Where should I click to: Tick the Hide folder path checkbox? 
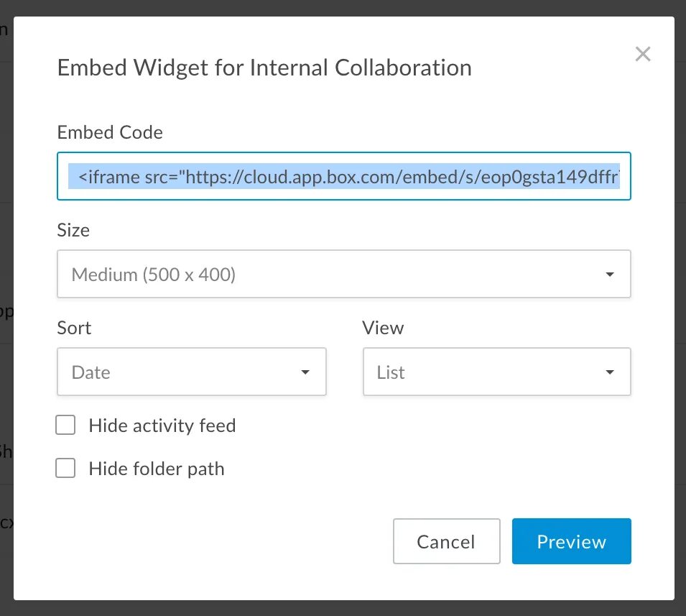66,469
